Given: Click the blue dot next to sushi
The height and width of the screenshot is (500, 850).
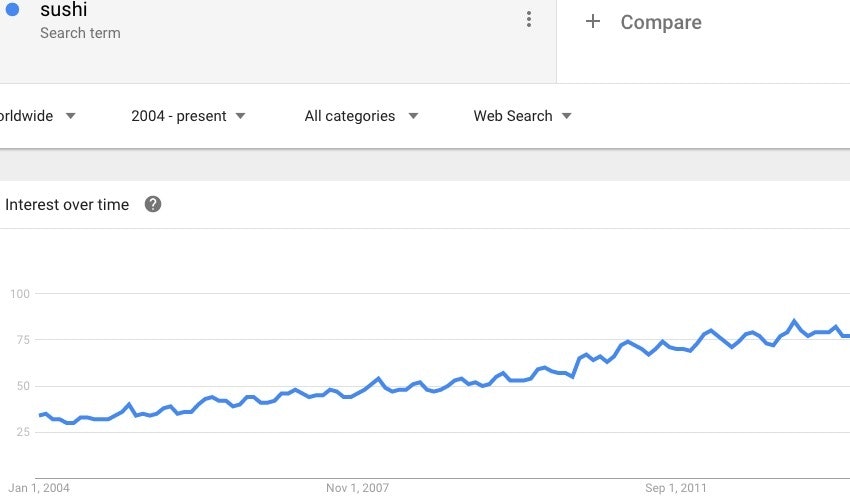Looking at the screenshot, I should pyautogui.click(x=13, y=11).
